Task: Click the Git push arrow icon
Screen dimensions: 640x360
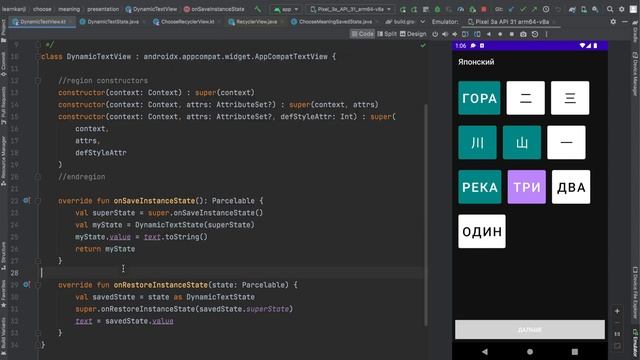Action: [x=534, y=9]
